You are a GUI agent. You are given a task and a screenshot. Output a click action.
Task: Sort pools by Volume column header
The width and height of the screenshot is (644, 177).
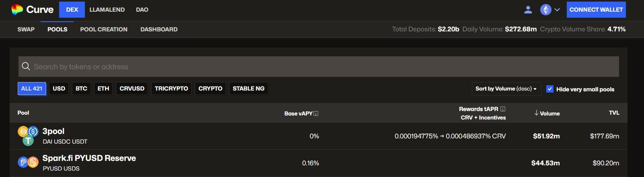click(547, 113)
